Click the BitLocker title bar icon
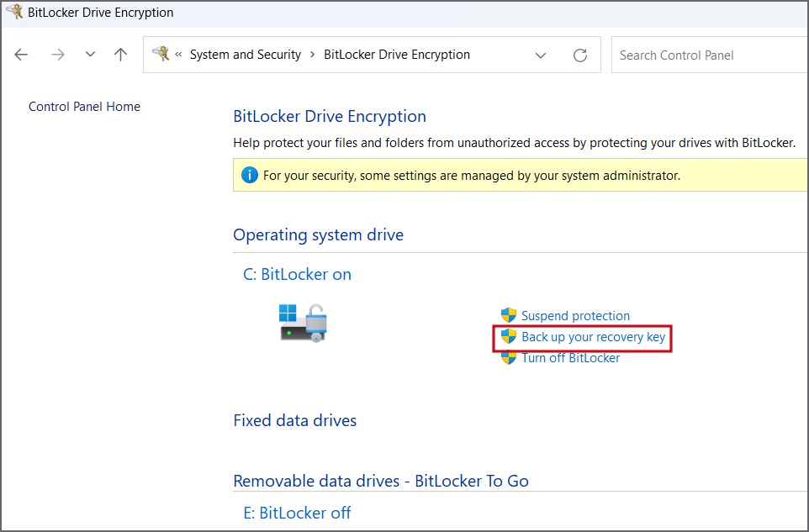 tap(14, 13)
